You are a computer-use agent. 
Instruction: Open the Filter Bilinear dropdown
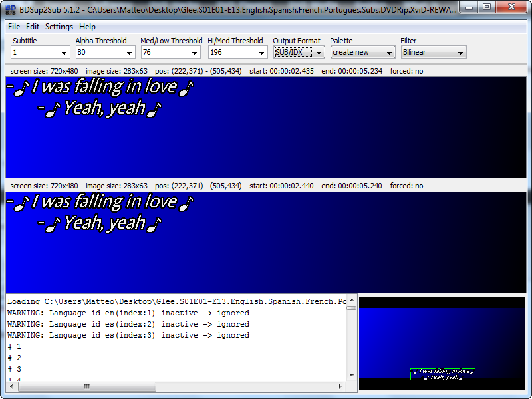(x=434, y=53)
